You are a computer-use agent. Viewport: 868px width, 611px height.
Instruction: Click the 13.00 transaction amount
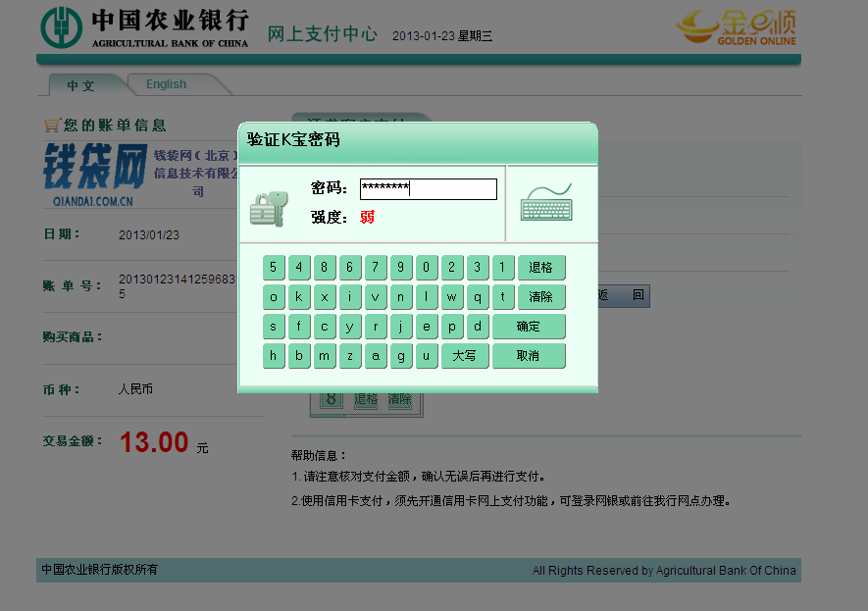154,442
